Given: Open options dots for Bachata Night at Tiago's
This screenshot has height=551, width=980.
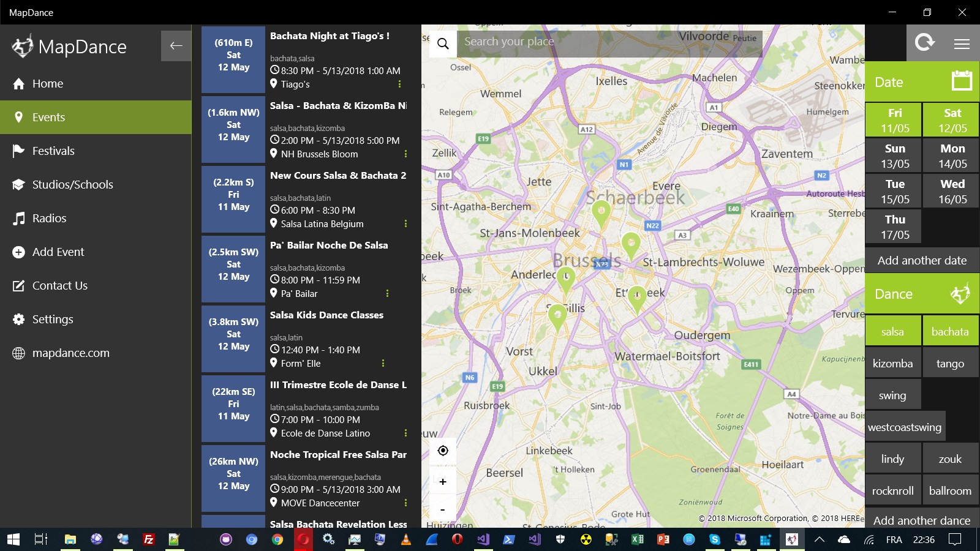Looking at the screenshot, I should [x=400, y=84].
